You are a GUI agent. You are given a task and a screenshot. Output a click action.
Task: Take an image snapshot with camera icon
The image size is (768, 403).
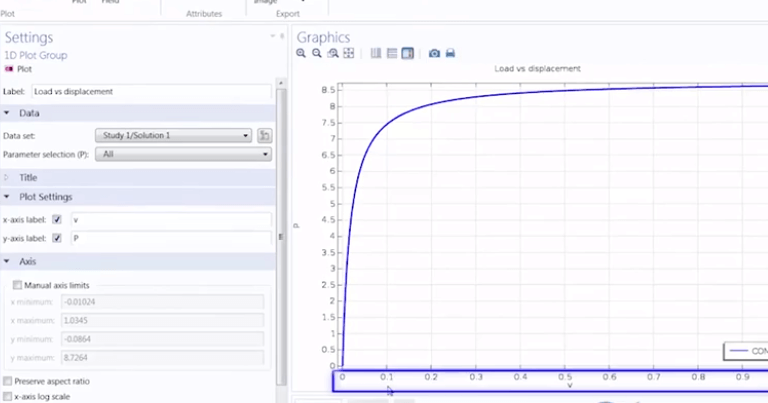click(434, 53)
